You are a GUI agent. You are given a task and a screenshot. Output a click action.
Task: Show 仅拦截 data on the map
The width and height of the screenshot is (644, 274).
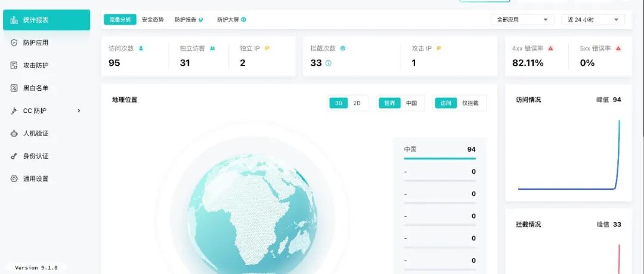click(470, 103)
